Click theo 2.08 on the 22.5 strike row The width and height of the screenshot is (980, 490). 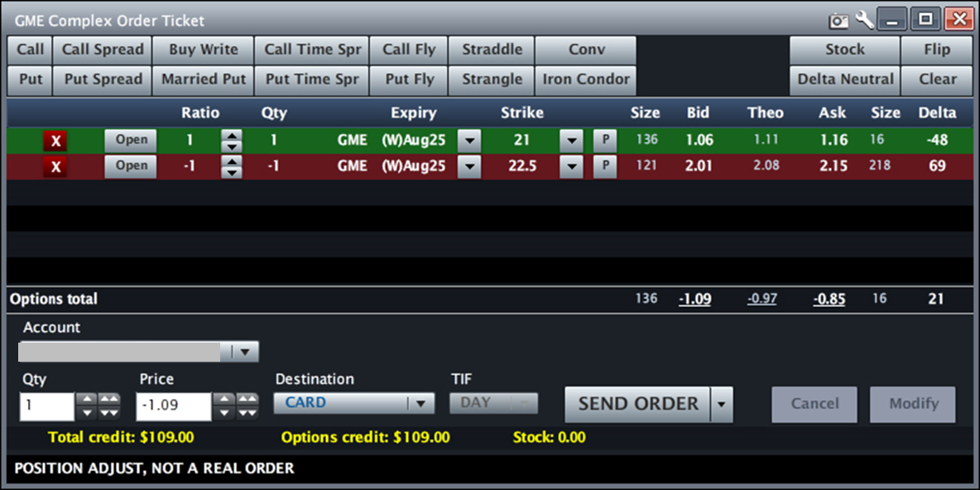coord(767,166)
